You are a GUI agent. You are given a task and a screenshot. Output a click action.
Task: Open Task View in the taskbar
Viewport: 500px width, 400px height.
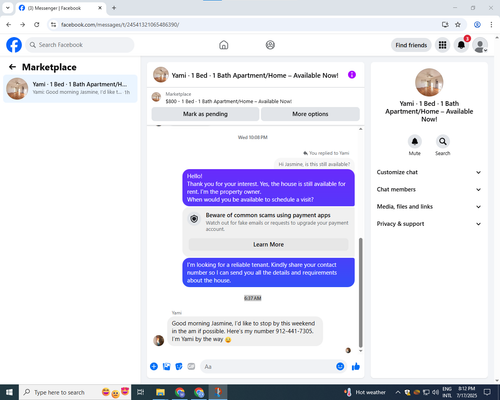[141, 392]
